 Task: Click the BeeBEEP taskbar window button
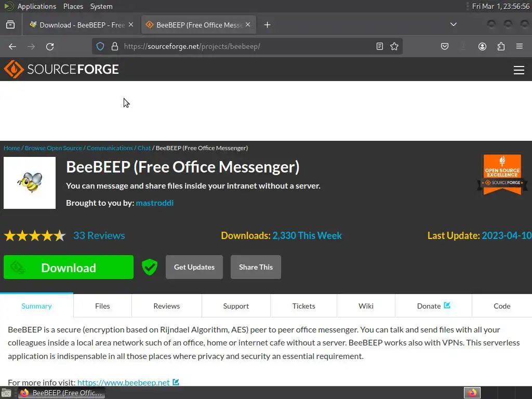[x=61, y=393]
